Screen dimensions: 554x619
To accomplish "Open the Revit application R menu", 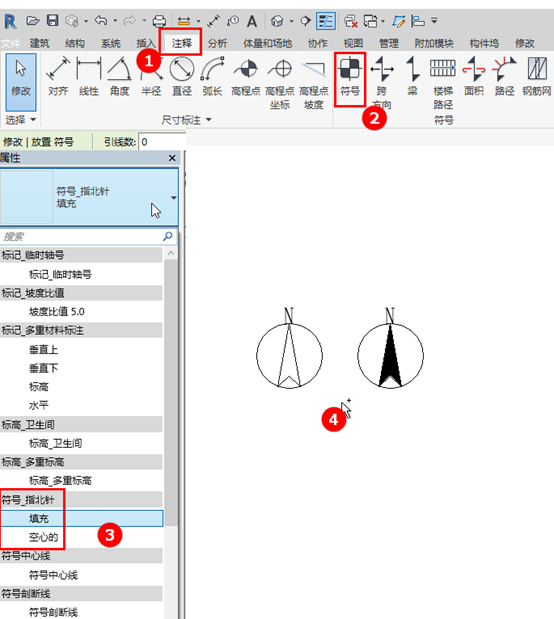I will click(x=10, y=21).
